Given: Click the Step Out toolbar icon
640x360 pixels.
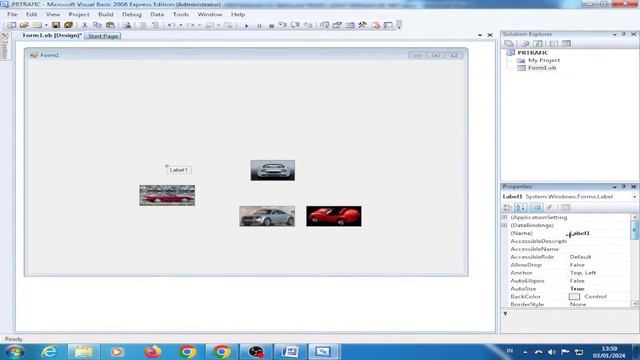Looking at the screenshot, I should pos(308,25).
